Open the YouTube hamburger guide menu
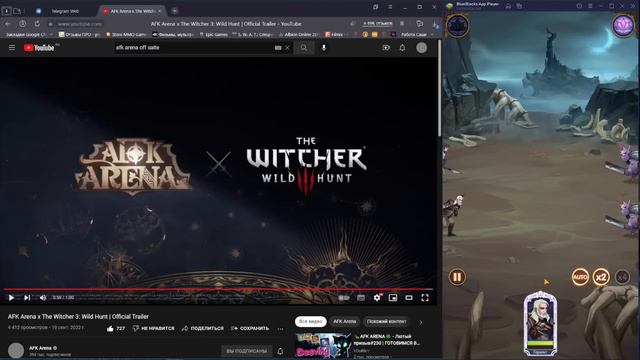 click(12, 48)
